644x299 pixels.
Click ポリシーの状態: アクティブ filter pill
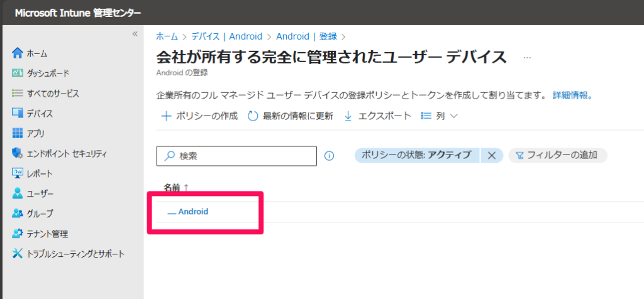417,155
